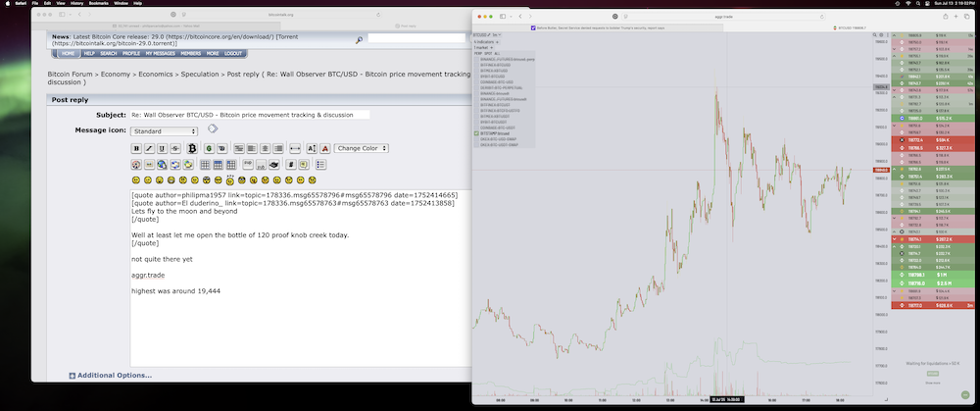Insert a table row
The width and height of the screenshot is (980, 411).
[219, 165]
